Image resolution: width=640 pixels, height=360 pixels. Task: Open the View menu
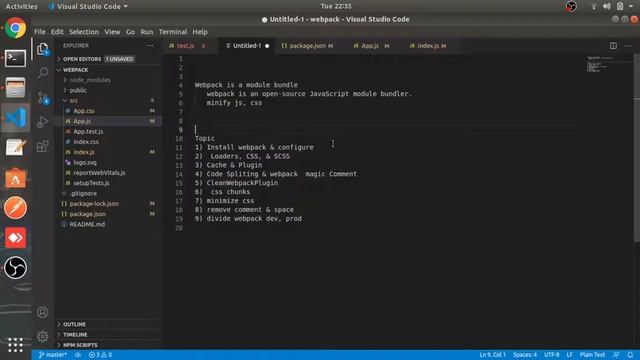pyautogui.click(x=112, y=32)
